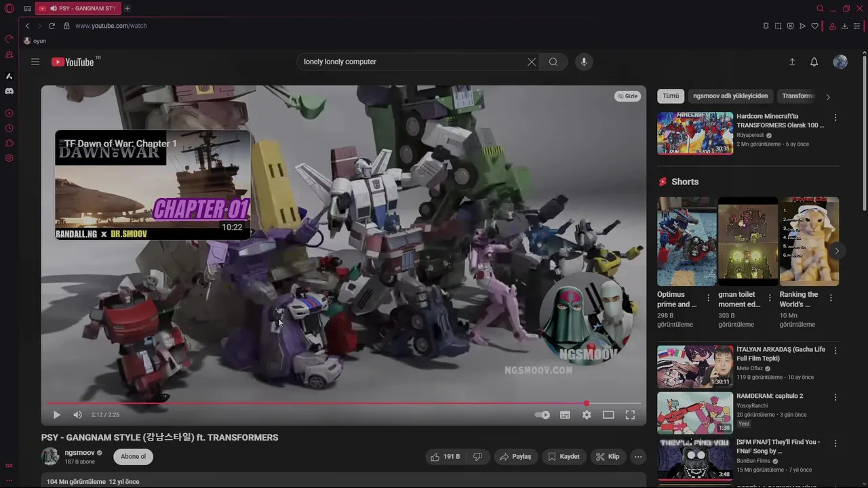
Task: Toggle the autoplay switch in player
Action: (542, 415)
